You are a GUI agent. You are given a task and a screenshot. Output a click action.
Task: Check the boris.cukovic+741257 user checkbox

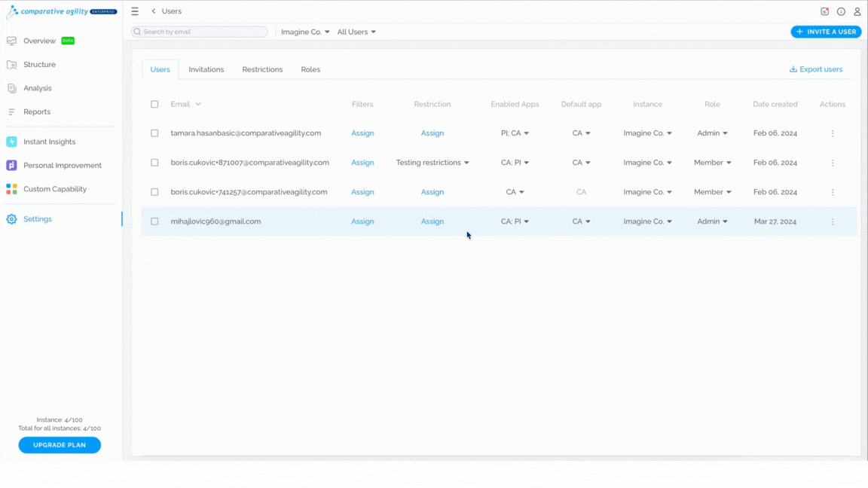[x=154, y=192]
